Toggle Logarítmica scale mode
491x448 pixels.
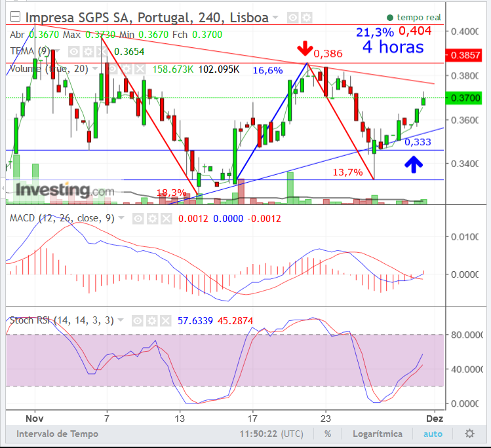pyautogui.click(x=378, y=434)
